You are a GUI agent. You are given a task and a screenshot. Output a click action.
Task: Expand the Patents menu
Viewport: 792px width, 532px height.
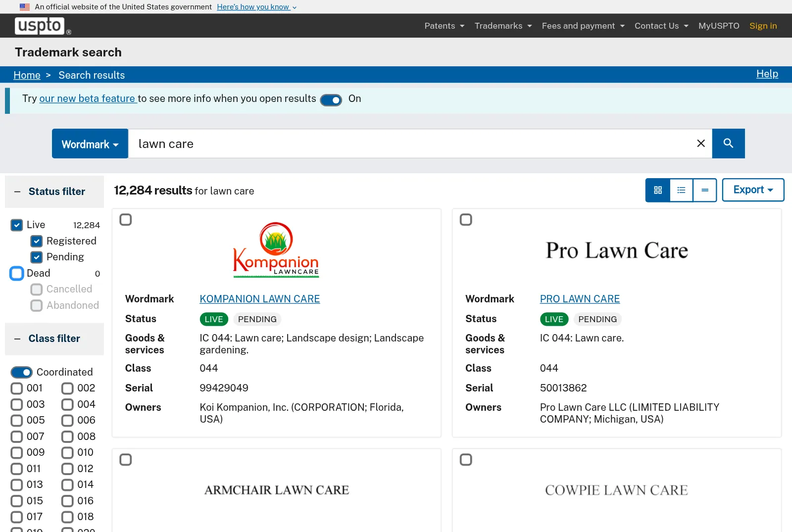pos(445,26)
